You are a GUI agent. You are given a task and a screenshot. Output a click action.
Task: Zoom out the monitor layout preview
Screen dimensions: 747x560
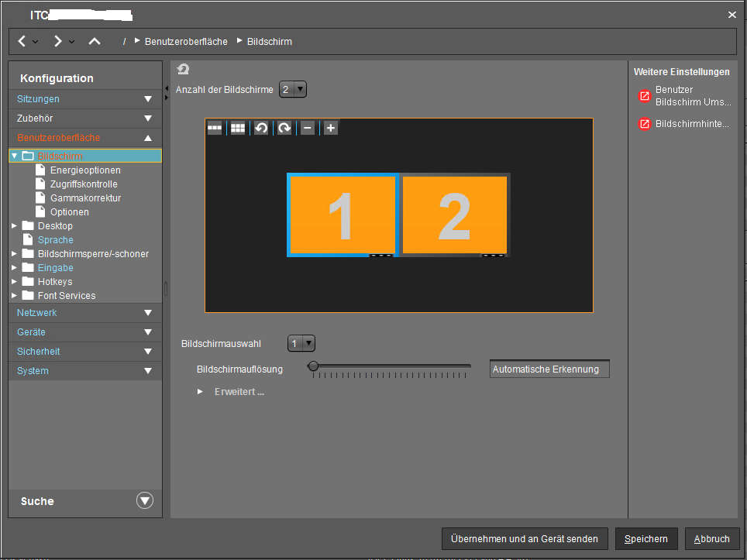pyautogui.click(x=308, y=128)
